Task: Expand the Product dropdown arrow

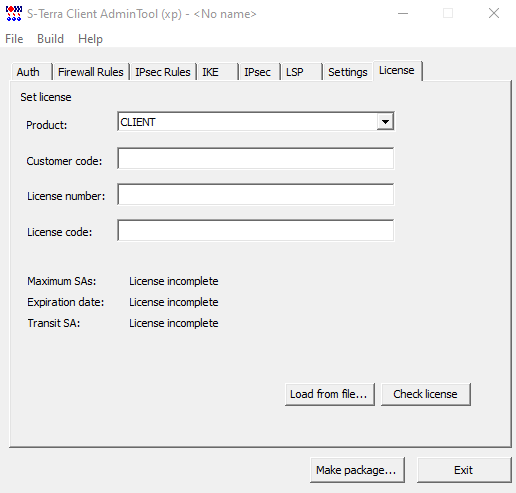Action: [x=385, y=122]
